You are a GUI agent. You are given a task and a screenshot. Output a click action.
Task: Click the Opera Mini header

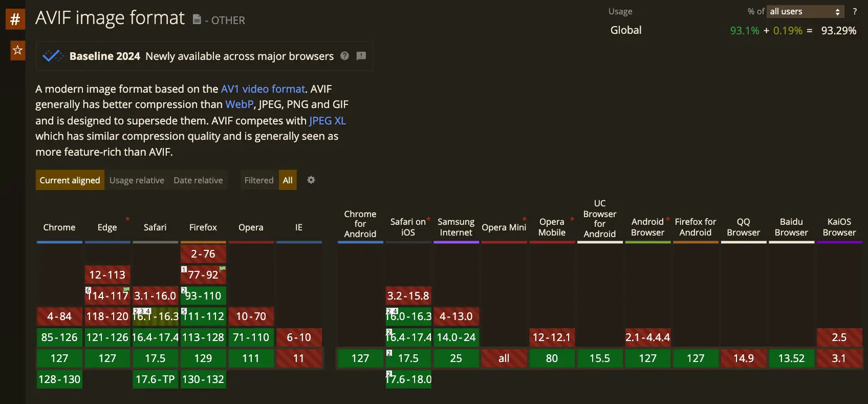pyautogui.click(x=504, y=227)
